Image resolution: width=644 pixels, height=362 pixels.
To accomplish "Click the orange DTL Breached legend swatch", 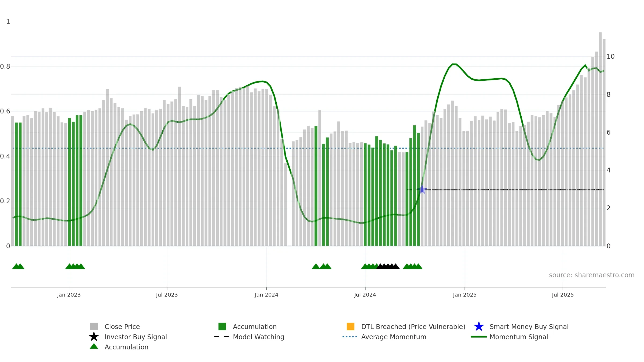I will [x=350, y=327].
